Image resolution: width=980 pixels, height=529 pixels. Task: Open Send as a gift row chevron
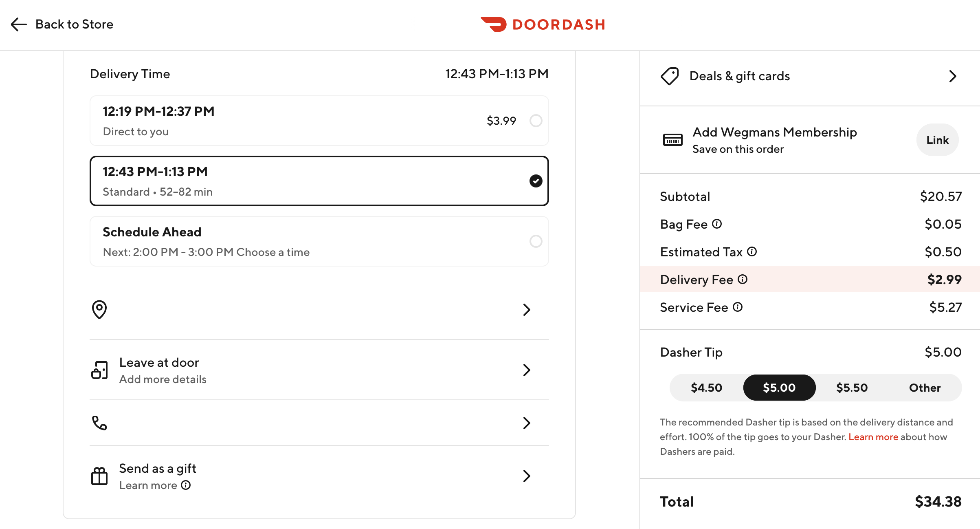coord(527,476)
